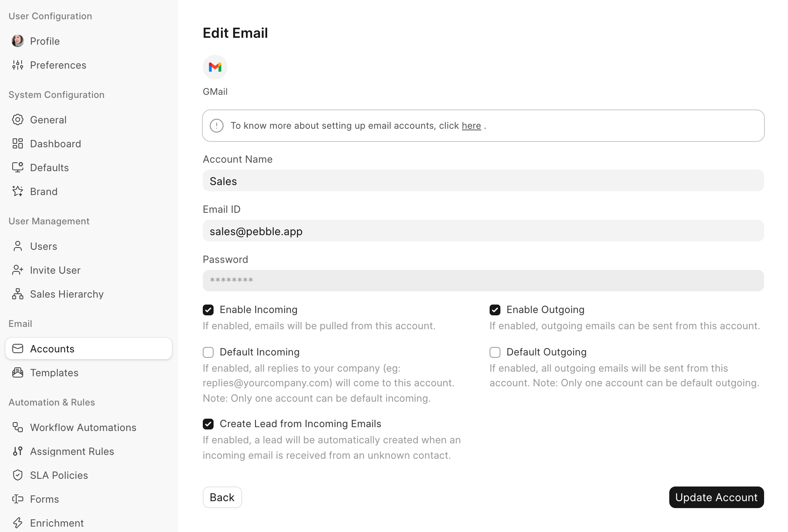Go to the Preferences section
The image size is (788, 532).
click(89, 65)
